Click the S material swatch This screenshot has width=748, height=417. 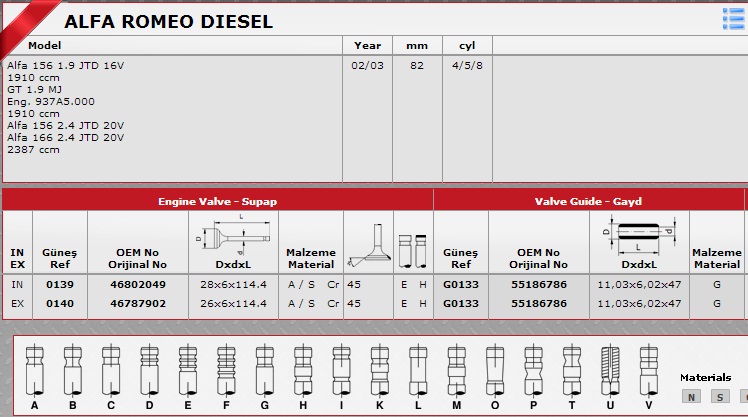[x=720, y=396]
